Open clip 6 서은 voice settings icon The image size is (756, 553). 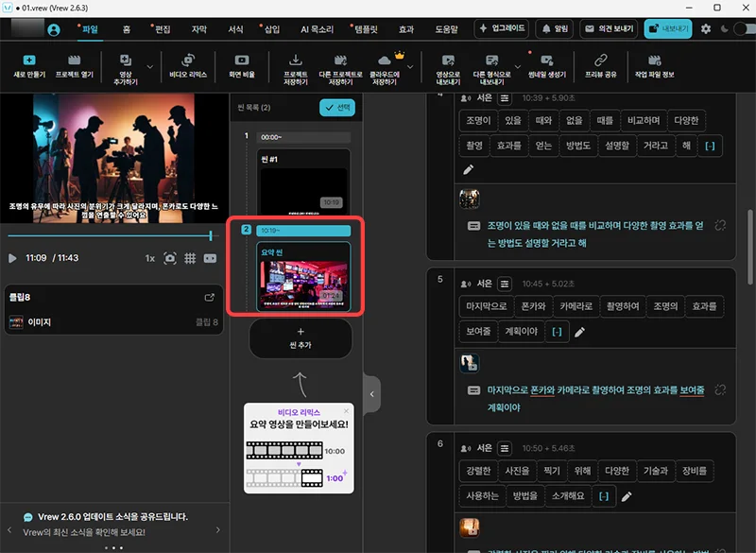pos(505,449)
